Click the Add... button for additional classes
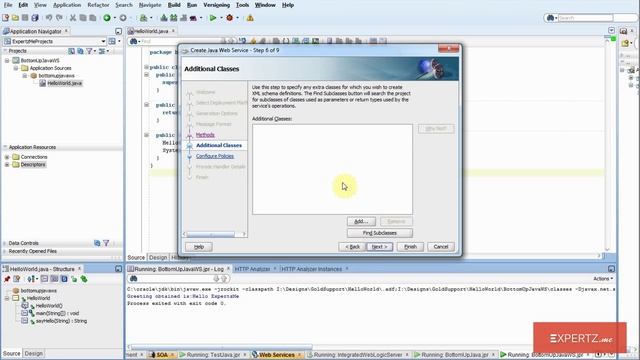 click(x=361, y=221)
